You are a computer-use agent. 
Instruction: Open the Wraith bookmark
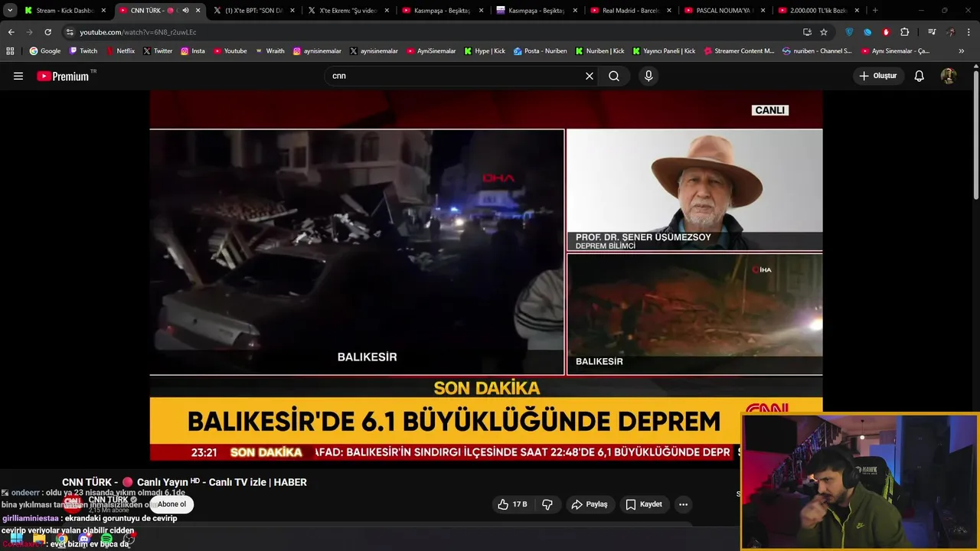click(x=269, y=51)
